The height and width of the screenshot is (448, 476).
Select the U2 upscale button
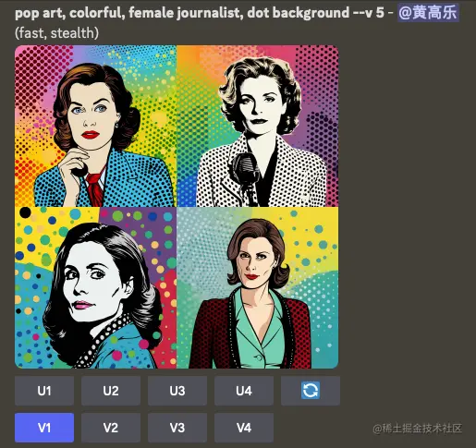111,391
